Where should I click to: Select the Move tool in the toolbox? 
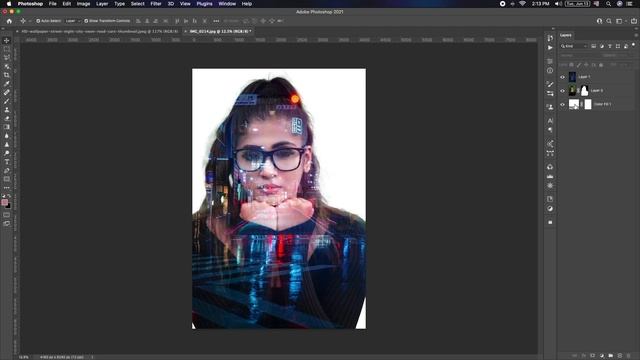[7, 40]
